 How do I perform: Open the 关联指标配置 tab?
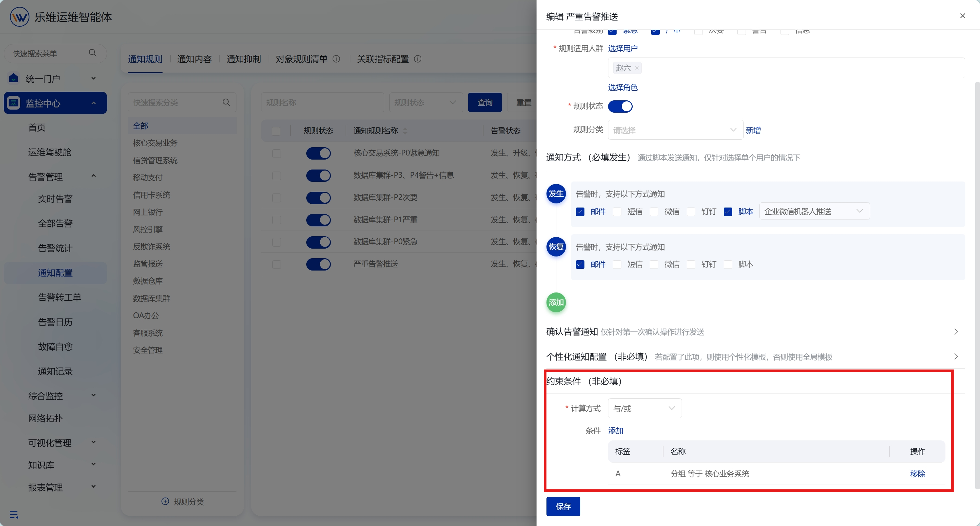click(x=383, y=59)
